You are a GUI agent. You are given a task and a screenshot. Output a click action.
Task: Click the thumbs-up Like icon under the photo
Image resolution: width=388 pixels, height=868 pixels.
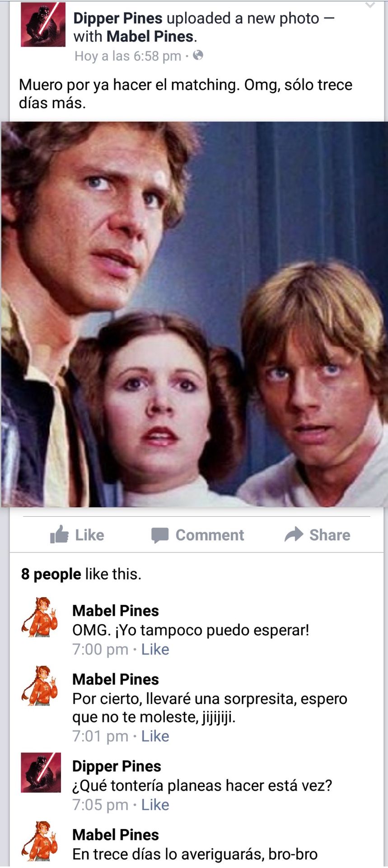(x=59, y=534)
